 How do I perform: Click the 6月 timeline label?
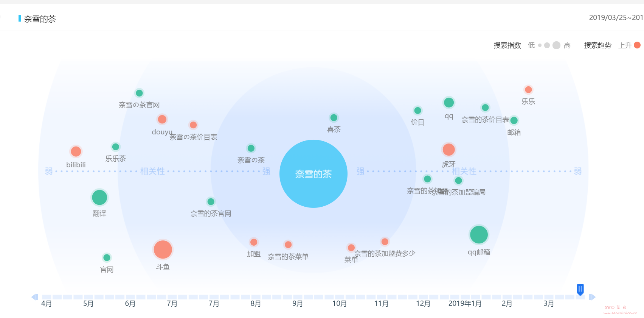(130, 304)
